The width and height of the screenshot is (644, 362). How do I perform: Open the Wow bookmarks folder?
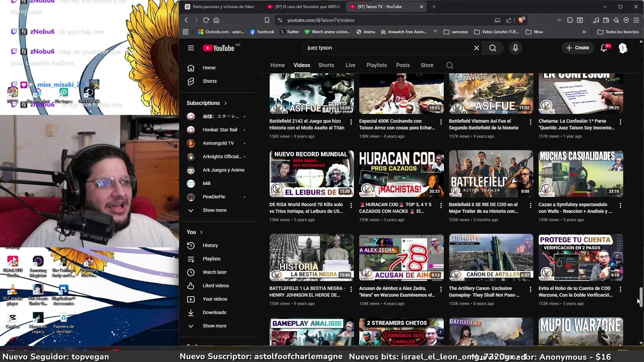[x=534, y=32]
